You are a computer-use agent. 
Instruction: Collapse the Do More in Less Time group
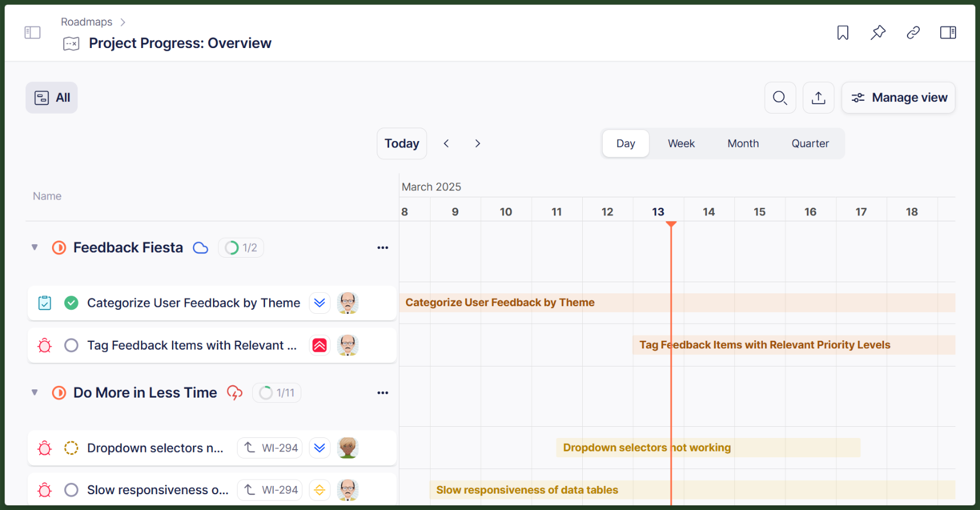[35, 393]
